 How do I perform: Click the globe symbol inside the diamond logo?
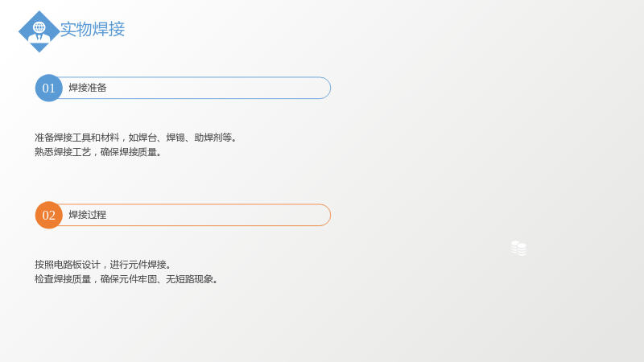(39, 27)
